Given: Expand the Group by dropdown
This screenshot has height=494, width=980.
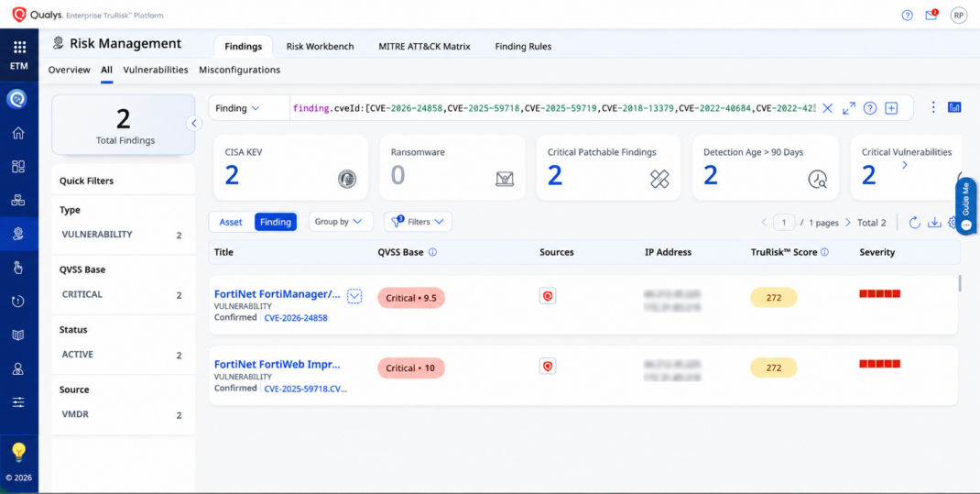Looking at the screenshot, I should pyautogui.click(x=341, y=222).
